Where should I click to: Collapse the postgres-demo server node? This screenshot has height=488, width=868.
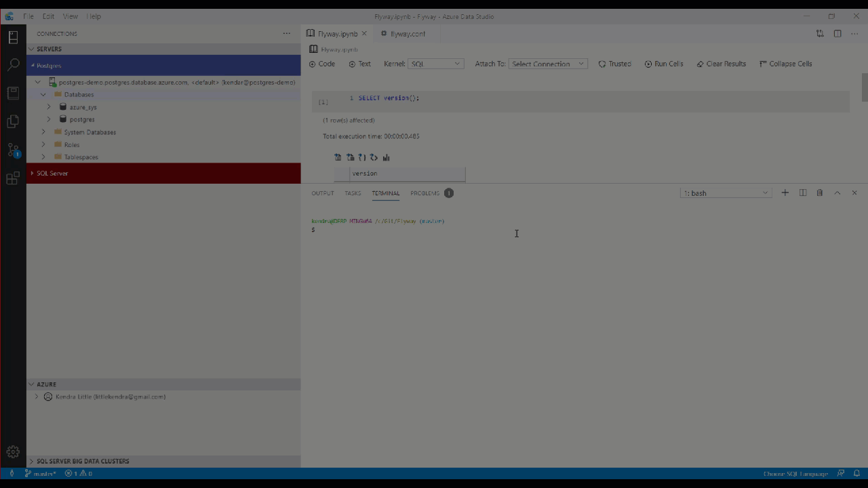point(39,82)
